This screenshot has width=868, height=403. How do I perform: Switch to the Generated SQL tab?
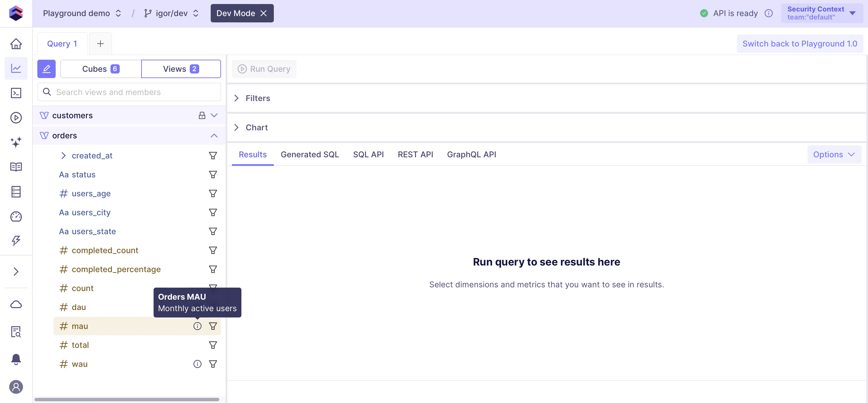tap(310, 154)
